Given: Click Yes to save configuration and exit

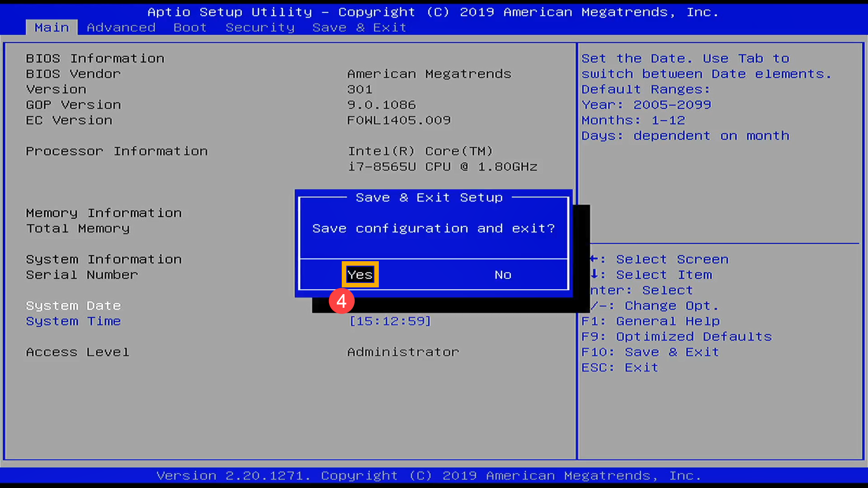Looking at the screenshot, I should [x=359, y=274].
